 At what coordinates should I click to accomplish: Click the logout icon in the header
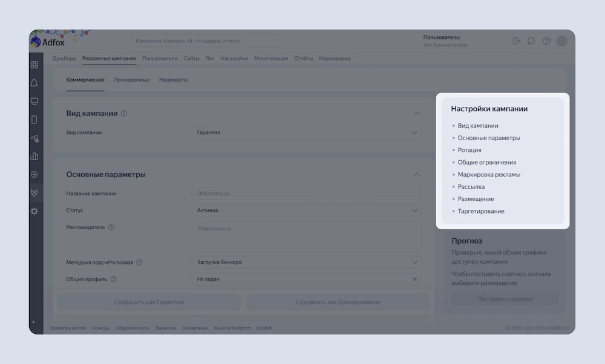[x=516, y=41]
